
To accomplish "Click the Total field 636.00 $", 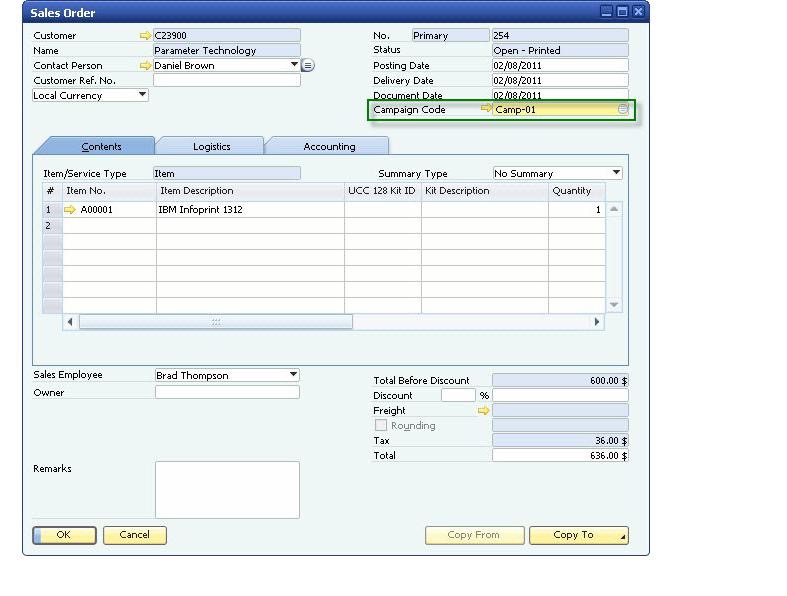I will pyautogui.click(x=560, y=455).
